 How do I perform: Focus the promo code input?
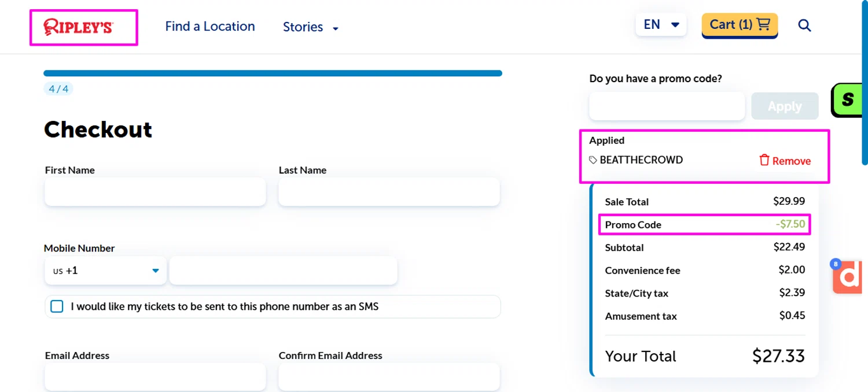[667, 106]
